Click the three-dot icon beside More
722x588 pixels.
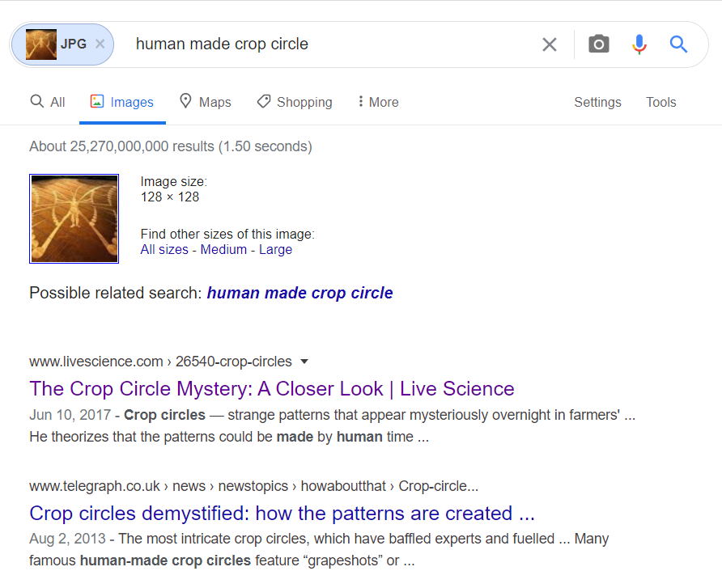360,101
